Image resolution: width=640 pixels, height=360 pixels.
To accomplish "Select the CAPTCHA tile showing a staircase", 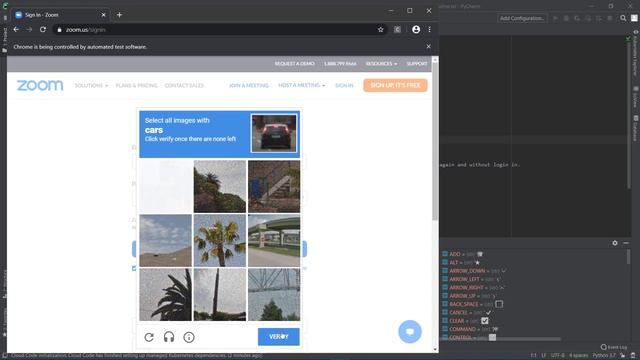I will [x=274, y=187].
